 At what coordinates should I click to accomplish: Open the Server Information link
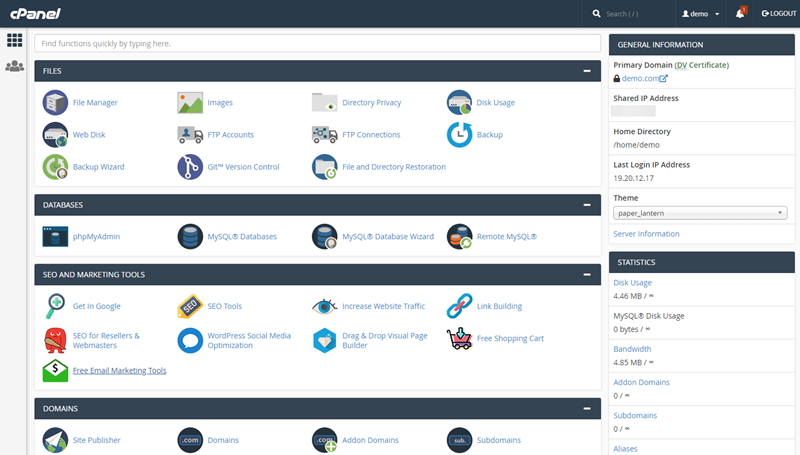click(x=646, y=234)
